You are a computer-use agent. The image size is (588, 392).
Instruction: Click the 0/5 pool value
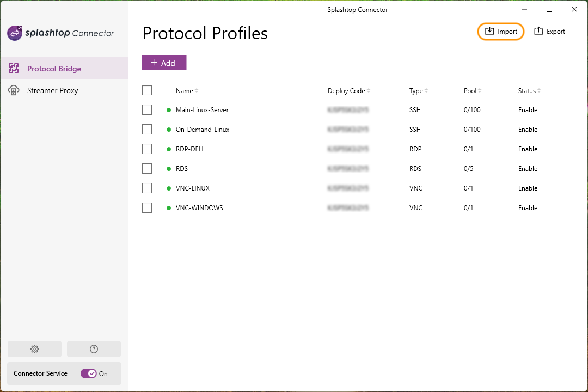(x=468, y=168)
